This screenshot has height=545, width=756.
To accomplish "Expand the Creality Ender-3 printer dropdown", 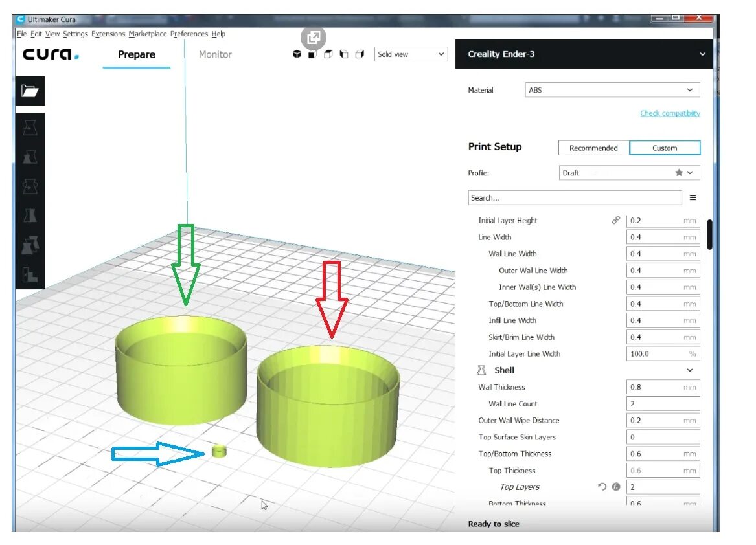I will (703, 54).
